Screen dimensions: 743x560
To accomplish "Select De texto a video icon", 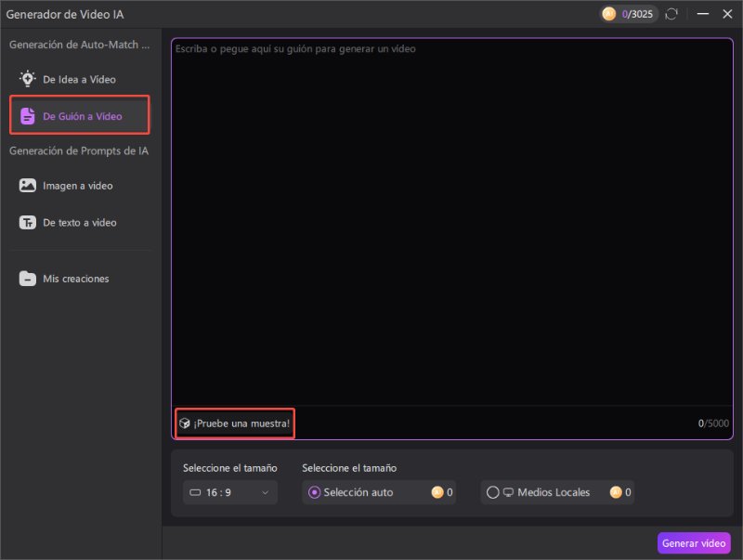I will click(26, 222).
